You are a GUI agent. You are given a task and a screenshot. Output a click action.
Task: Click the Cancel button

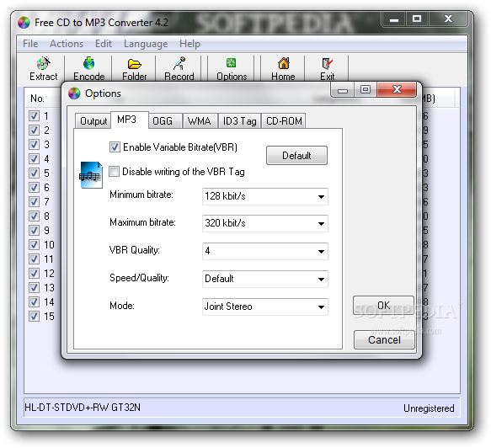(x=384, y=339)
